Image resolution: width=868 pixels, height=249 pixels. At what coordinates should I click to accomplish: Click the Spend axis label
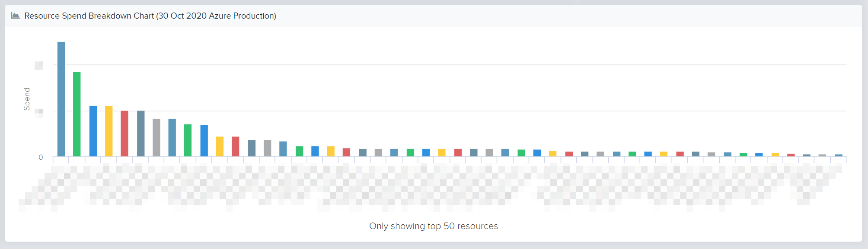(x=27, y=99)
